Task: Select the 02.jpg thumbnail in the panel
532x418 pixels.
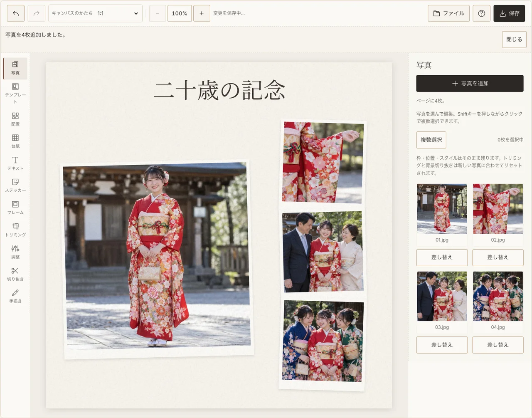Action: [x=498, y=209]
